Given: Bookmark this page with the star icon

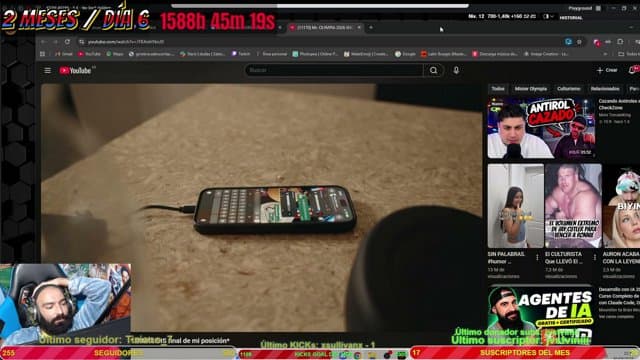Looking at the screenshot, I should tap(579, 42).
